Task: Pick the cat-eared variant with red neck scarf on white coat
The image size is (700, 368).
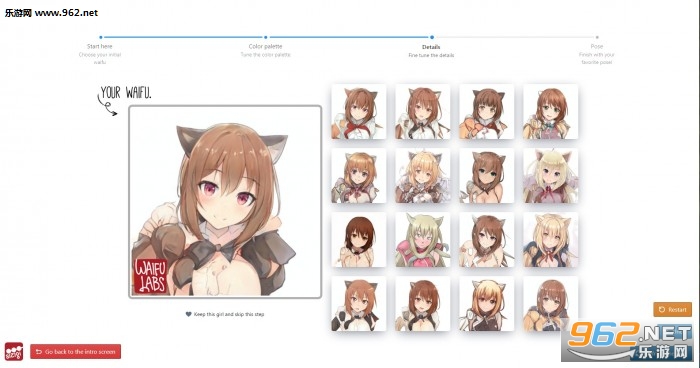Action: [x=358, y=112]
